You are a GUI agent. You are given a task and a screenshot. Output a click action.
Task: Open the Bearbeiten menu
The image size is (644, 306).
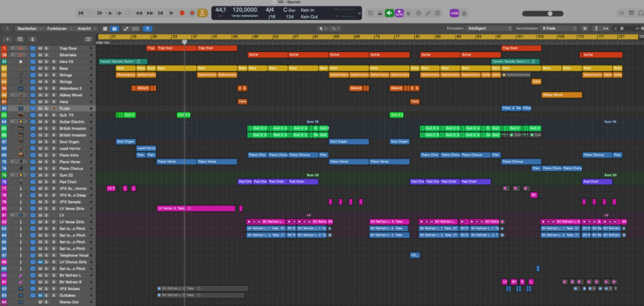(29, 29)
